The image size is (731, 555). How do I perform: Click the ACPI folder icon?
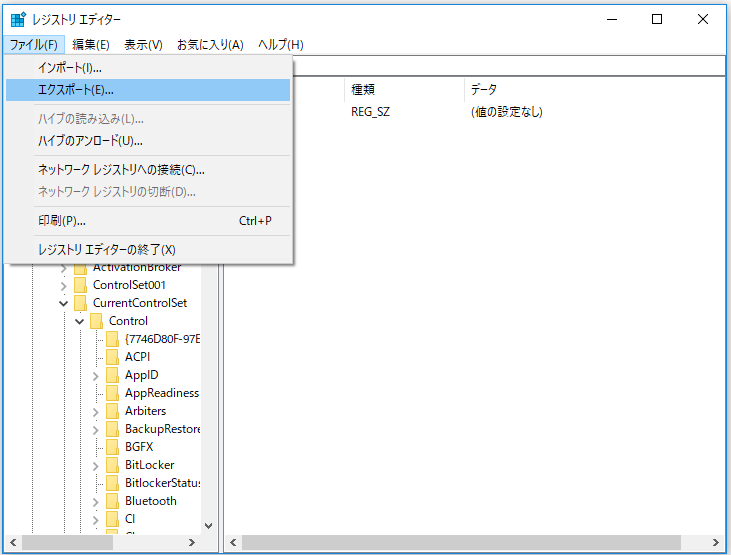coord(113,357)
